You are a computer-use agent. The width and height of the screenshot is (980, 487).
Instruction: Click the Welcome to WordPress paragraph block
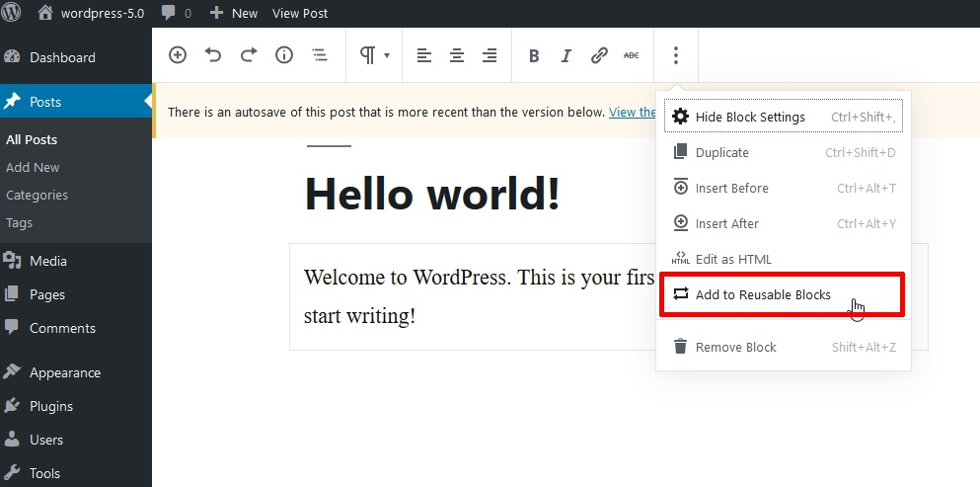475,296
